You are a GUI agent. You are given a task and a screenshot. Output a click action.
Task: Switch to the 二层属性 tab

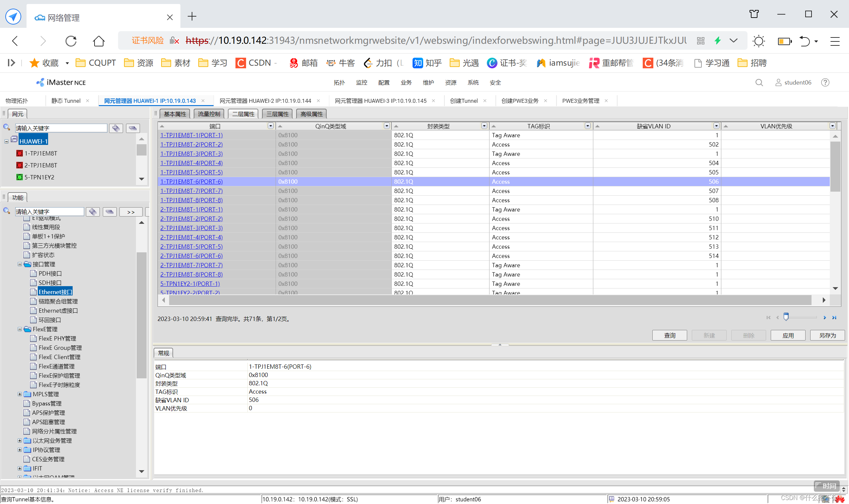[x=243, y=114]
